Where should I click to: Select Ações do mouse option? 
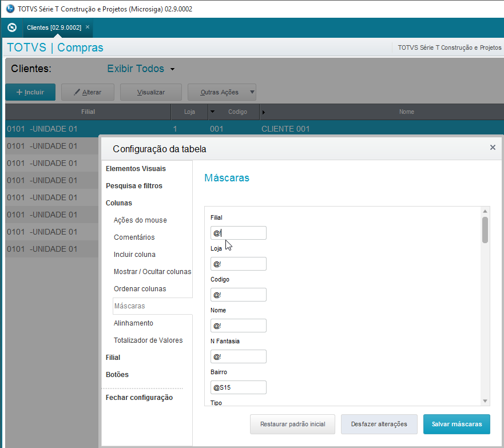[140, 220]
